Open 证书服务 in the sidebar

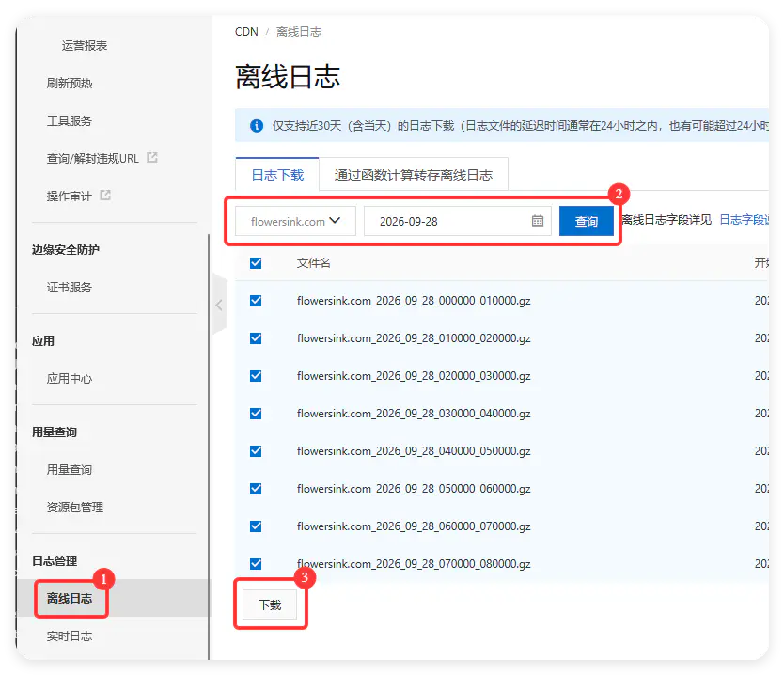[x=70, y=287]
